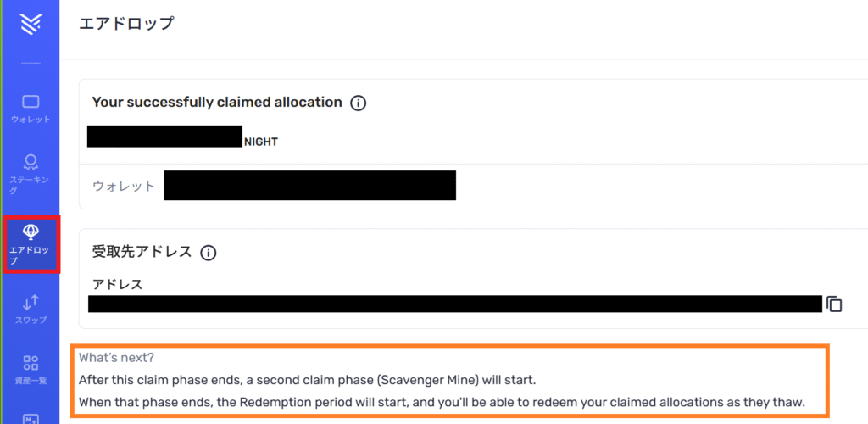Click the redacted ウォレット name value
868x424 pixels.
(x=310, y=186)
